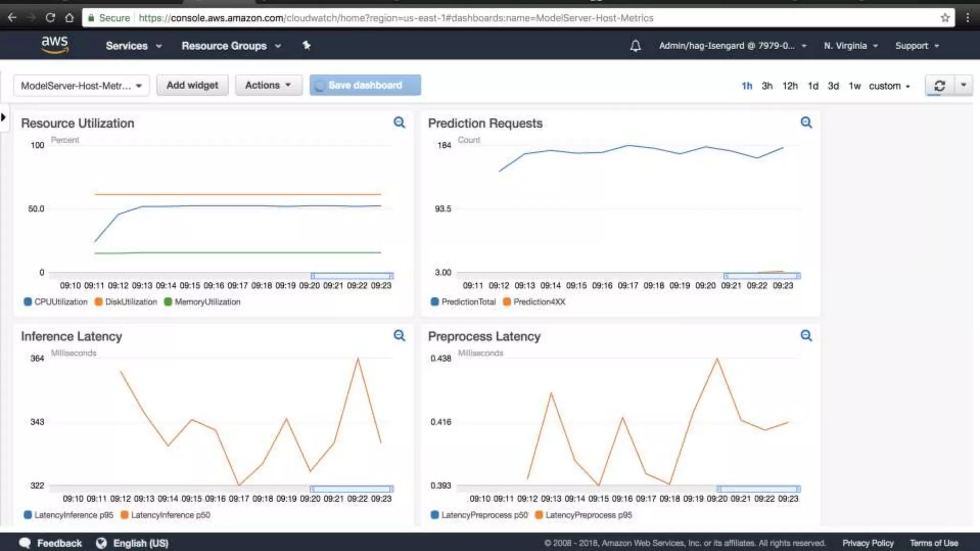Click the Add widget button
The height and width of the screenshot is (551, 980).
192,85
